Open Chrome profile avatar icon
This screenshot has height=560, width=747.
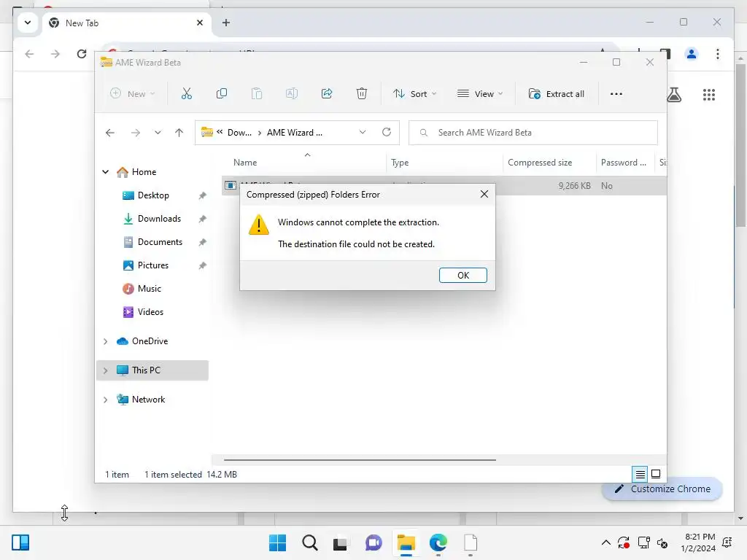[692, 54]
